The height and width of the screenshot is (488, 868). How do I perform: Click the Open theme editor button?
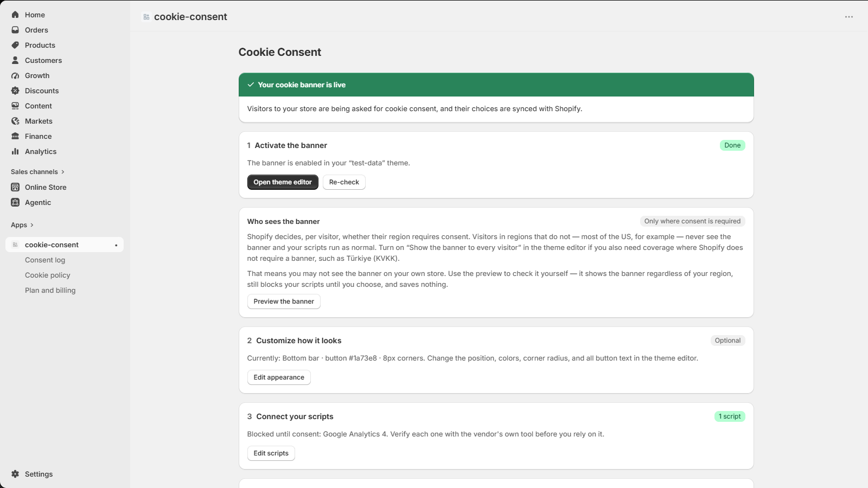(283, 182)
